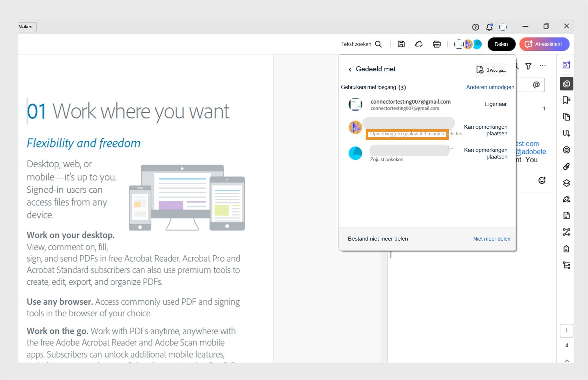Click the Tekst zoeken search magnifier
This screenshot has height=380, width=588.
tap(379, 44)
